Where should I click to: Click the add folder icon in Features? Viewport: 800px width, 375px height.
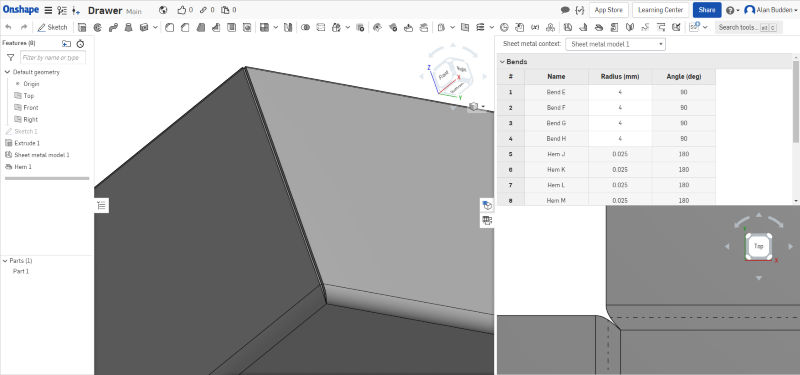tap(66, 43)
